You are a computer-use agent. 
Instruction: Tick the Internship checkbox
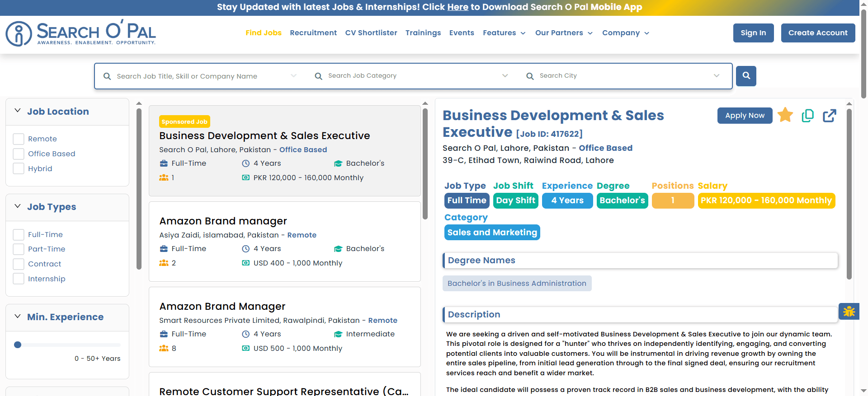pyautogui.click(x=19, y=279)
